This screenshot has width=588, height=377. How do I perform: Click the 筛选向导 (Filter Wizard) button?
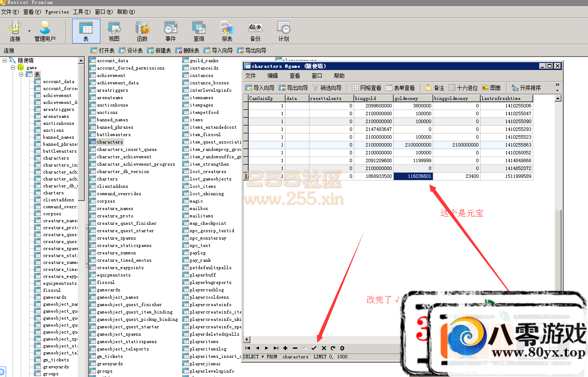click(327, 88)
